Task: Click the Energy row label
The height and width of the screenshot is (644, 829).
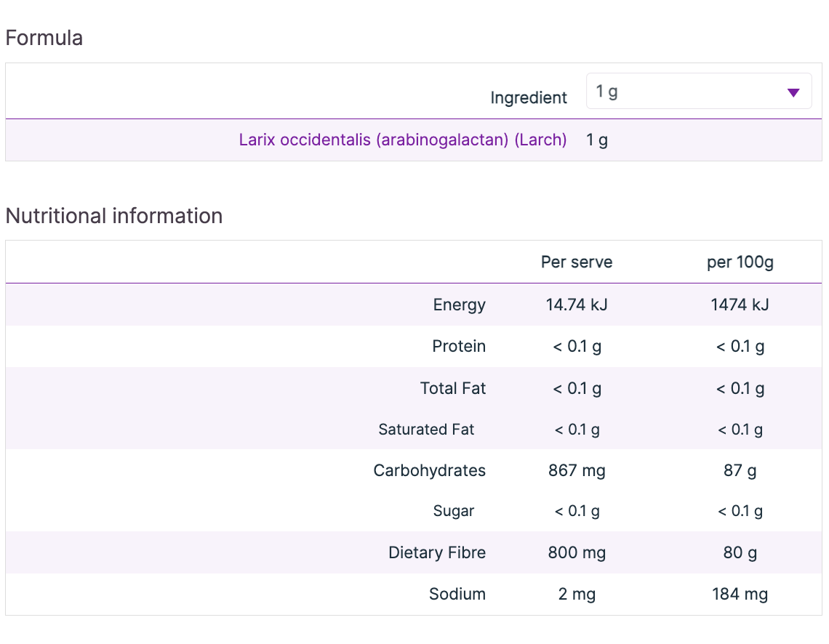Action: (459, 305)
